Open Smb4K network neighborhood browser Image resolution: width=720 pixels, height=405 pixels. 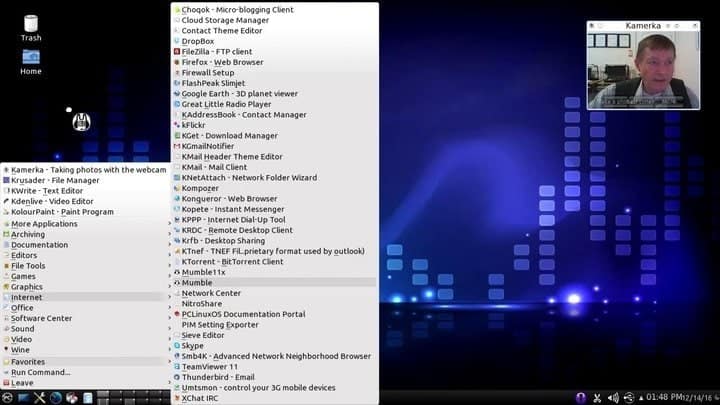[275, 356]
